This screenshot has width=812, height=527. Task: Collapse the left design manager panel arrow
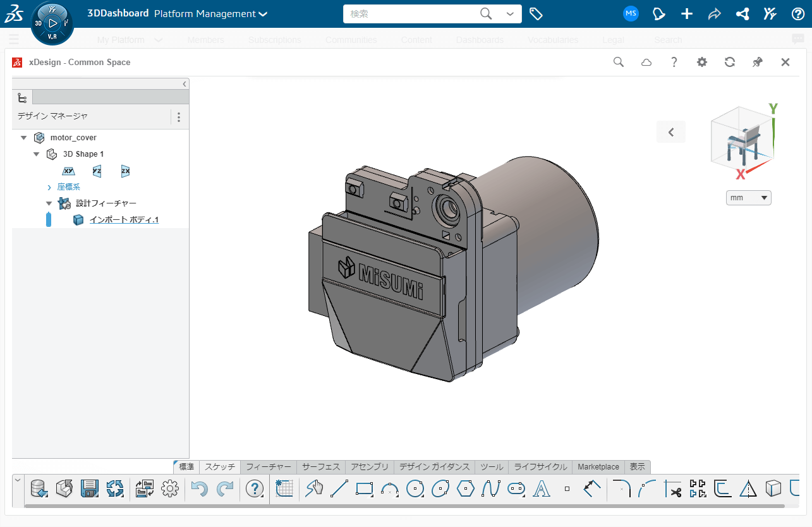(184, 83)
